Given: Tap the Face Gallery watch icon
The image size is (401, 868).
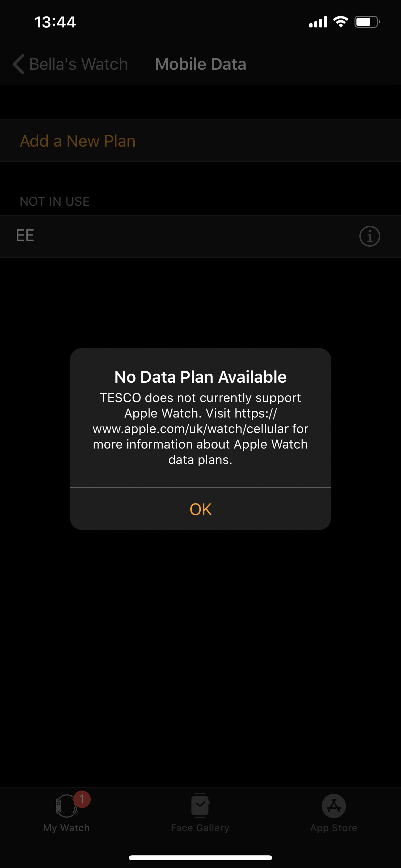Looking at the screenshot, I should pos(200,805).
